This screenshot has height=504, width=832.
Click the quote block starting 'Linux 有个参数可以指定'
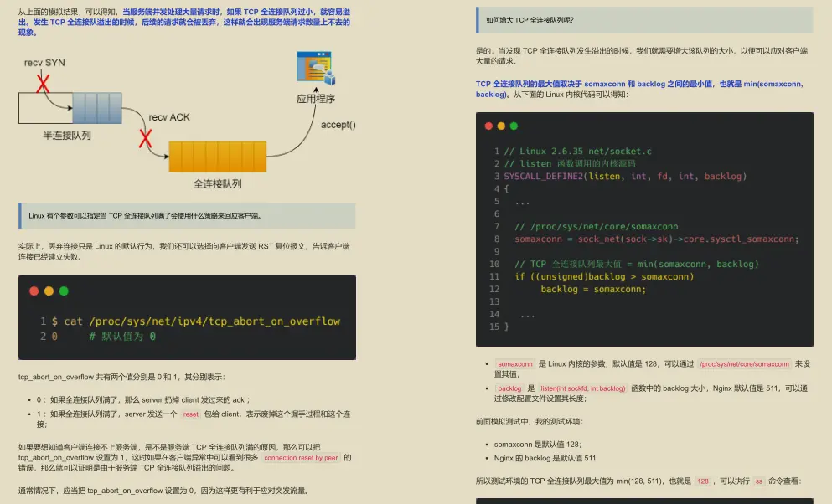187,216
